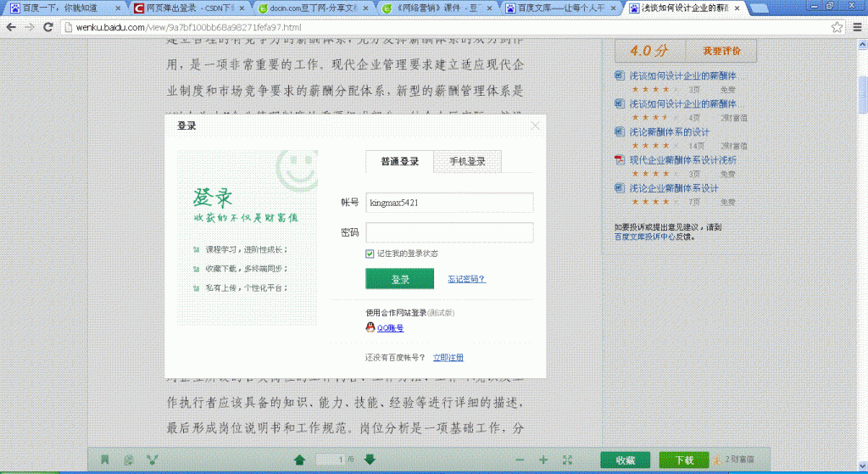Enter fullscreen reading mode icon

(x=567, y=460)
